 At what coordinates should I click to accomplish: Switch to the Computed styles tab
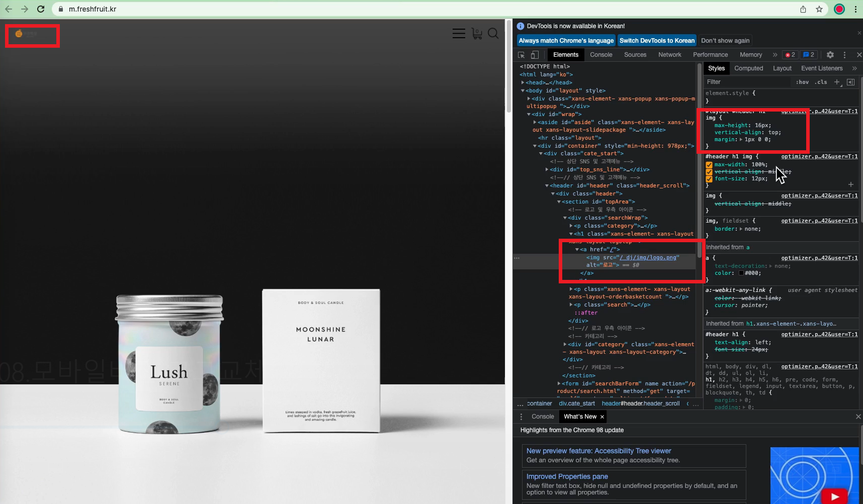pyautogui.click(x=748, y=68)
